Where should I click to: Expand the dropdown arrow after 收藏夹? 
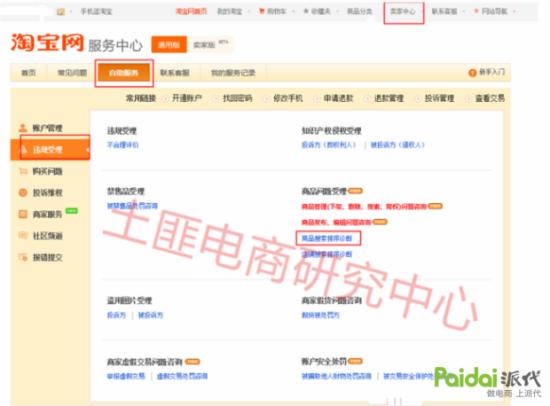337,12
